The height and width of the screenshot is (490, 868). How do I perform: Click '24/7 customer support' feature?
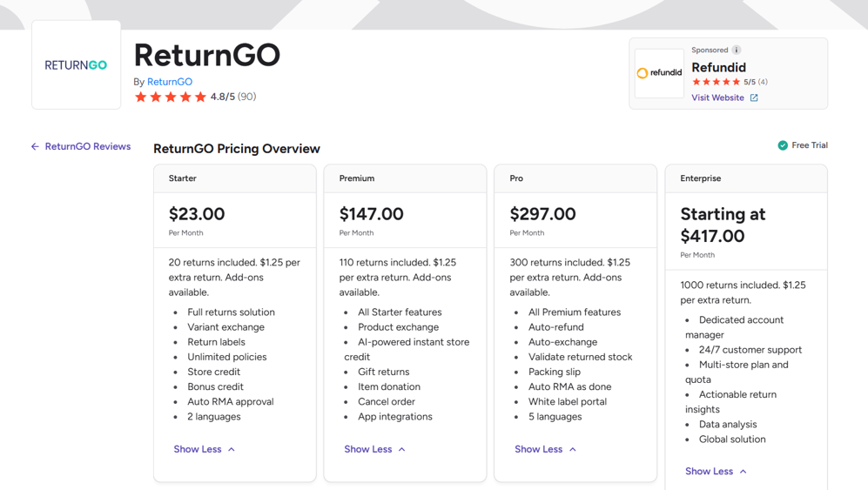(750, 350)
